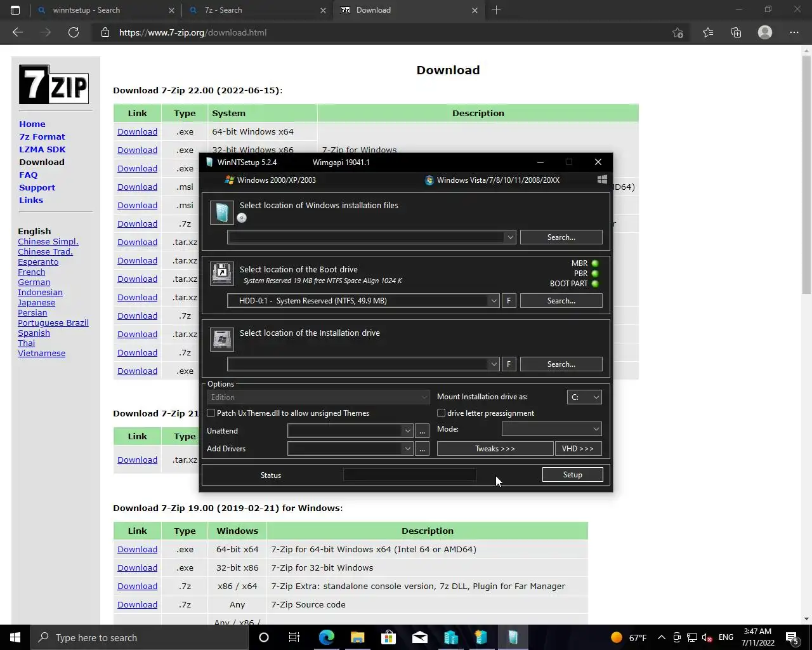The width and height of the screenshot is (812, 650).
Task: Select Chinese Simpl. language link
Action: 48,241
